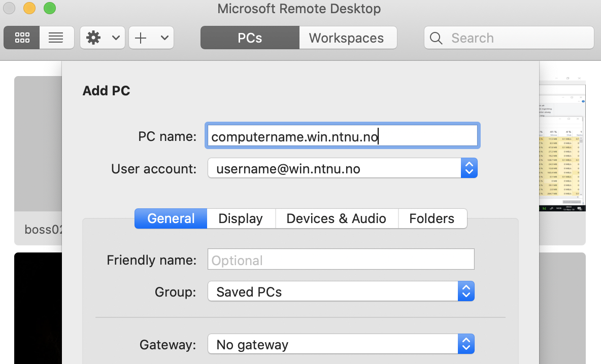601x364 pixels.
Task: Open the Devices & Audio tab
Action: [x=337, y=218]
